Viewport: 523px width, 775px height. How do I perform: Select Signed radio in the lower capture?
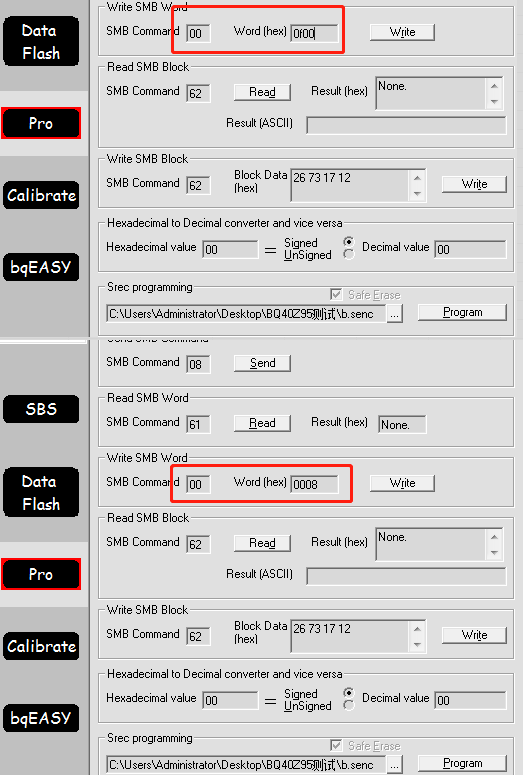(x=349, y=692)
